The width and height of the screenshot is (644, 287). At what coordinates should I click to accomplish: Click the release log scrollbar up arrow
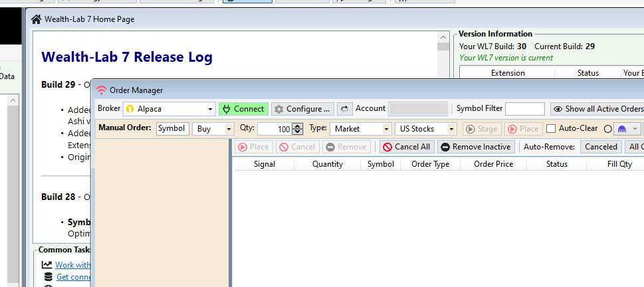(x=443, y=37)
